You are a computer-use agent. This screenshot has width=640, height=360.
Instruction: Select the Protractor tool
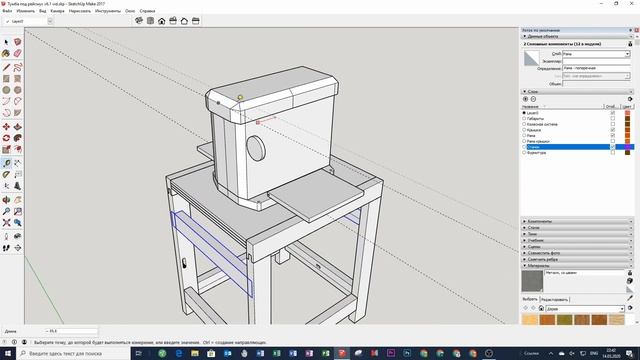(6, 175)
